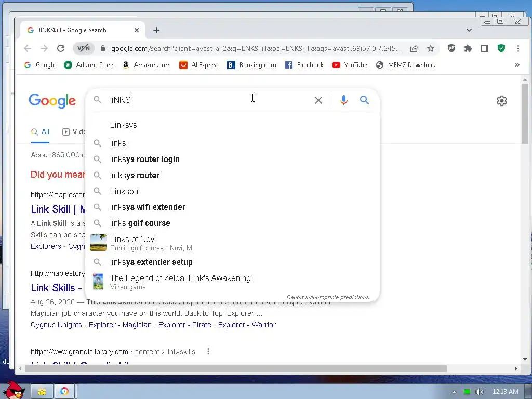Close the lINKSkill Google Search tab
The image size is (532, 399).
[x=137, y=30]
